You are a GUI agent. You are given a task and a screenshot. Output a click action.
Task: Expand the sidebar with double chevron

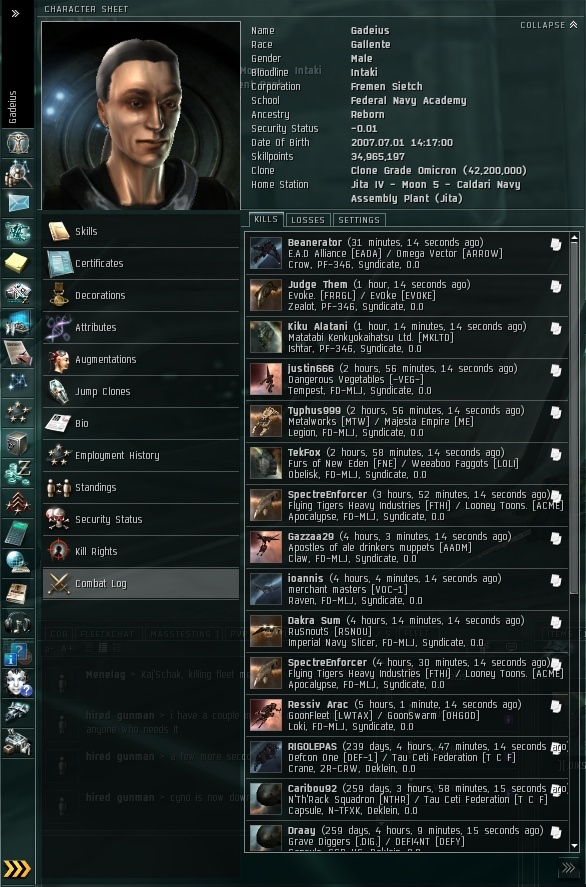coord(16,13)
